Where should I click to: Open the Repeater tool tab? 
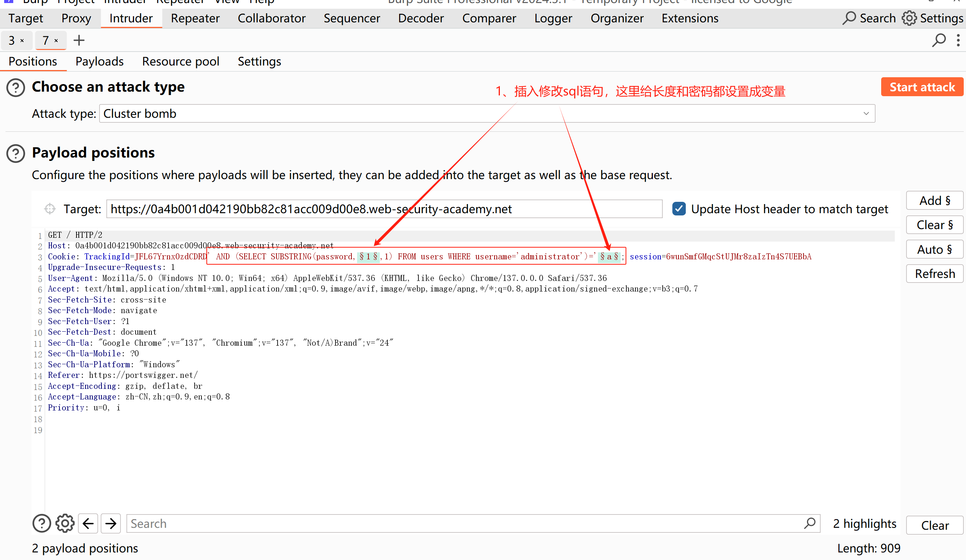coord(195,18)
